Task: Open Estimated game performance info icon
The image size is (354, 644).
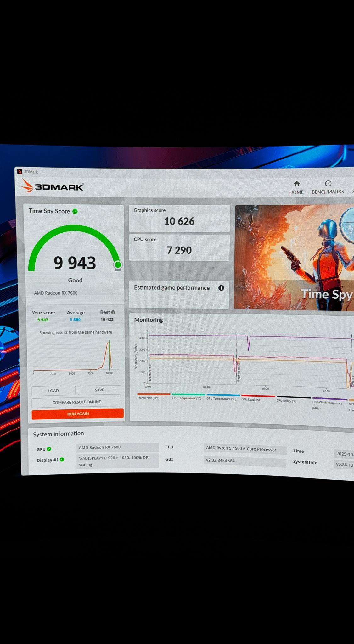Action: pyautogui.click(x=221, y=288)
